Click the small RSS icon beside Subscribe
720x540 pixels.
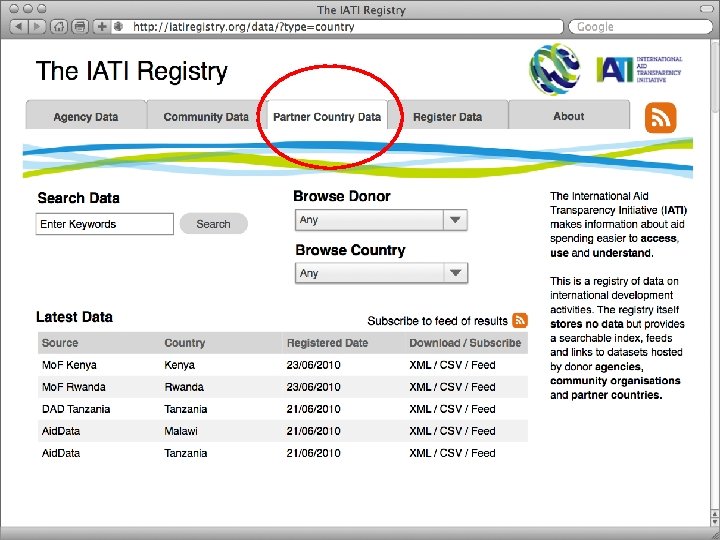coord(520,321)
